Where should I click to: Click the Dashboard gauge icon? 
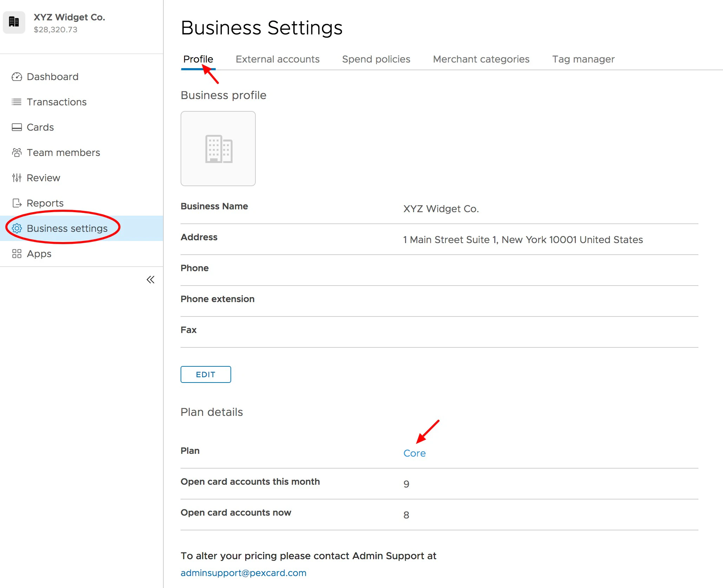coord(17,77)
